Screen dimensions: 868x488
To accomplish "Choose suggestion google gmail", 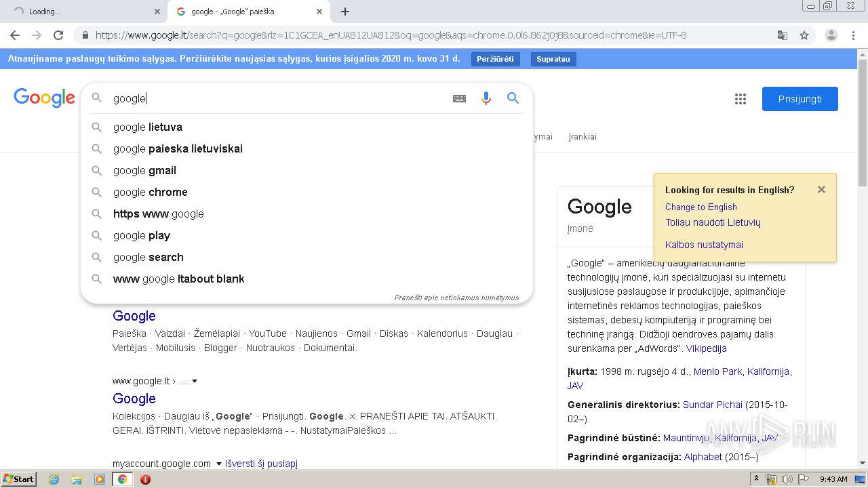I will click(307, 170).
